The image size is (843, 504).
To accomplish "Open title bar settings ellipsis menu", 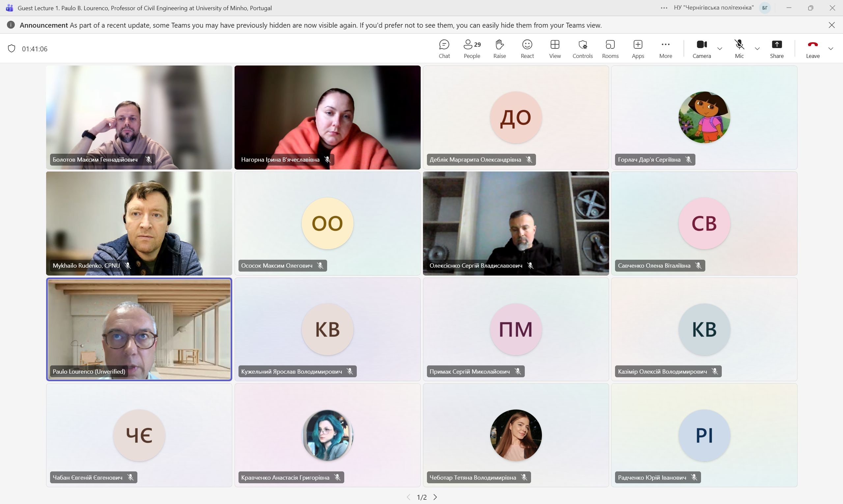I will click(x=664, y=8).
